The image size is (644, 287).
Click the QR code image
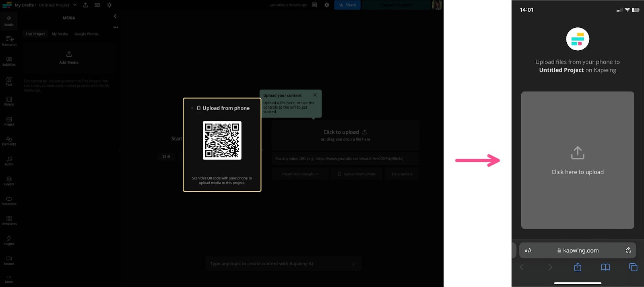222,140
